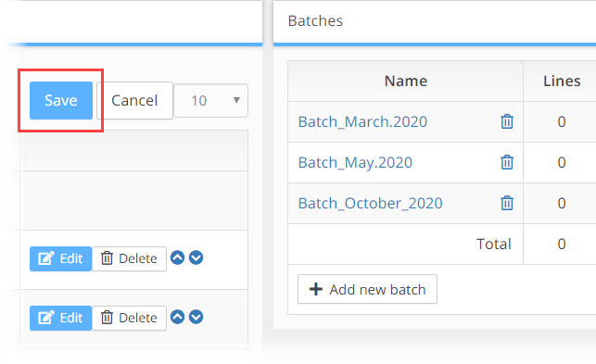Move the second row down with arrow icon
This screenshot has width=596, height=364.
[x=197, y=317]
